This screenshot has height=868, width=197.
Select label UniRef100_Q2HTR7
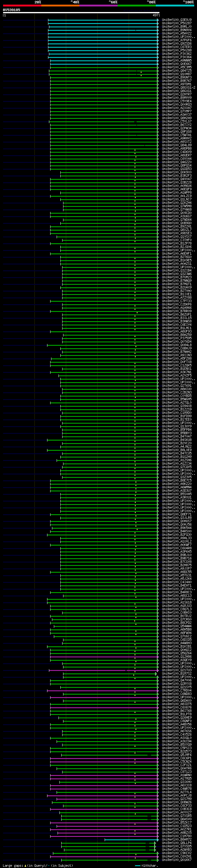point(176,94)
